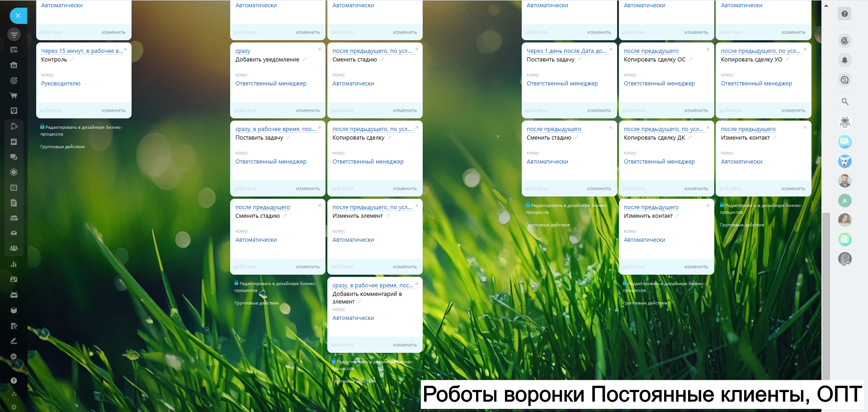Image resolution: width=868 pixels, height=412 pixels.
Task: Open the people group icon in left sidebar
Action: point(14,248)
